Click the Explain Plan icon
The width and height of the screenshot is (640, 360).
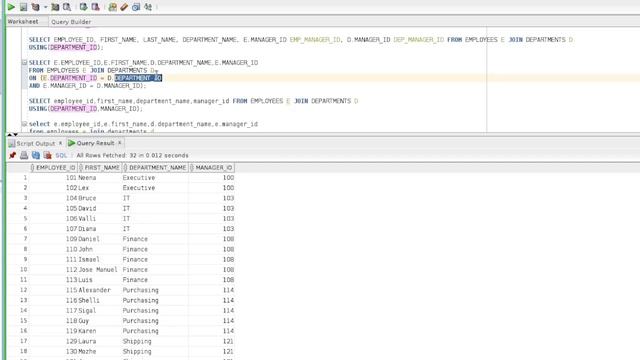coord(36,7)
